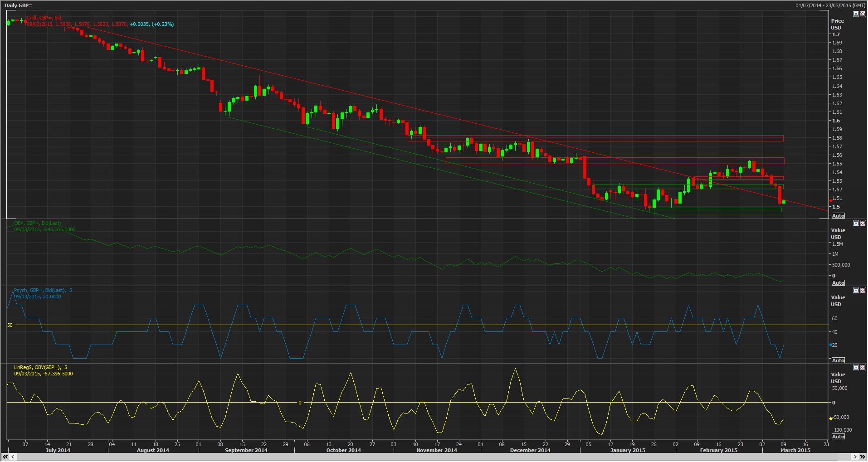Viewport: 868px width, 462px height.
Task: Click the 'October 2014' month label
Action: click(344, 450)
